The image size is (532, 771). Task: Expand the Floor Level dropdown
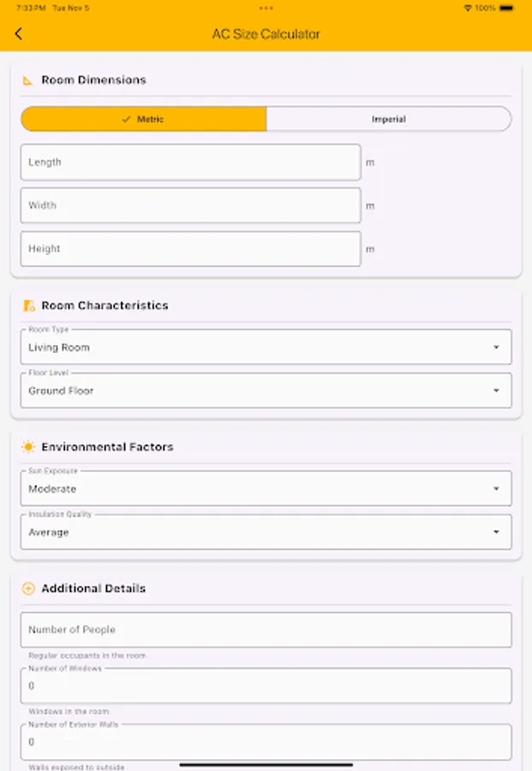(266, 391)
